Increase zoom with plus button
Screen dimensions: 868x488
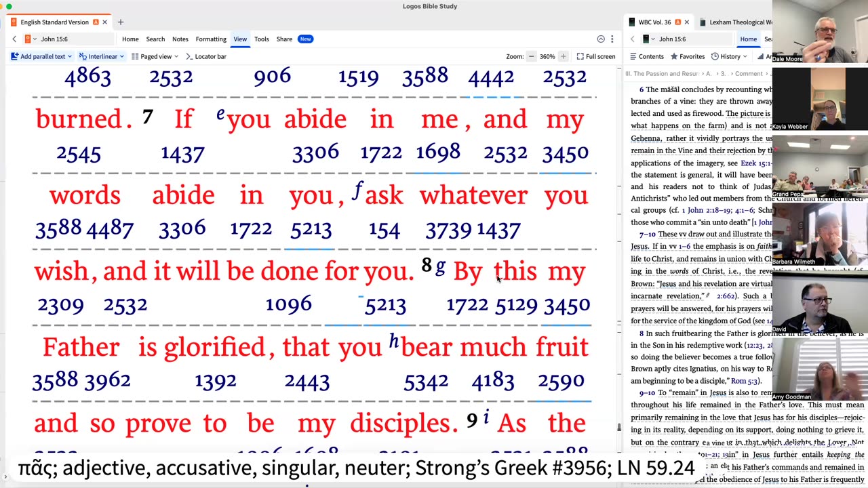(563, 56)
